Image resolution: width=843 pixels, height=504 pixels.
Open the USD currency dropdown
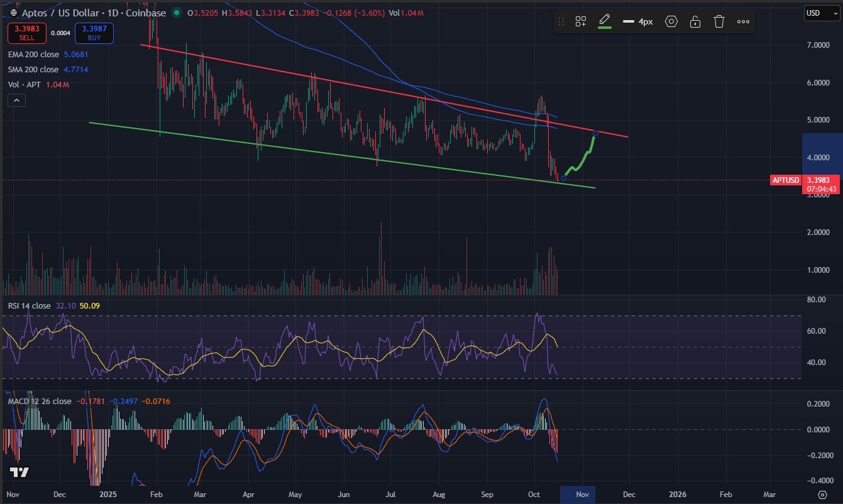click(821, 13)
